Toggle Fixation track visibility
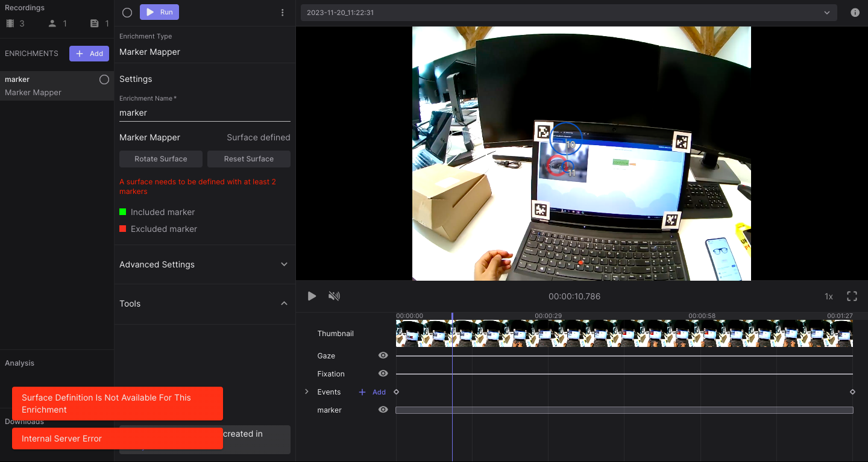 [x=383, y=373]
